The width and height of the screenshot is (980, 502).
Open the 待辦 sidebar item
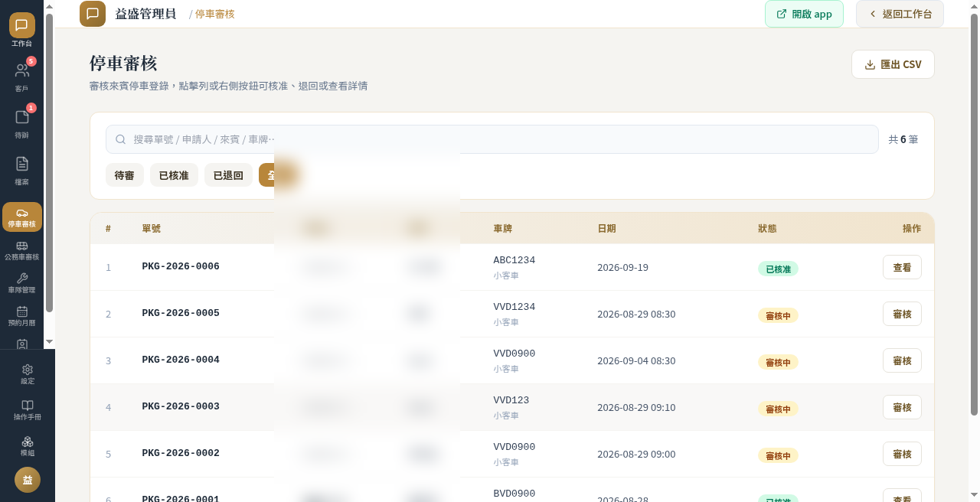(21, 122)
